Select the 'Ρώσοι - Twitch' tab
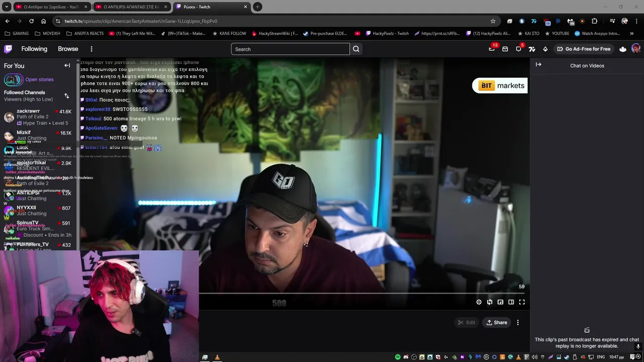The height and width of the screenshot is (362, 644). coord(211,7)
